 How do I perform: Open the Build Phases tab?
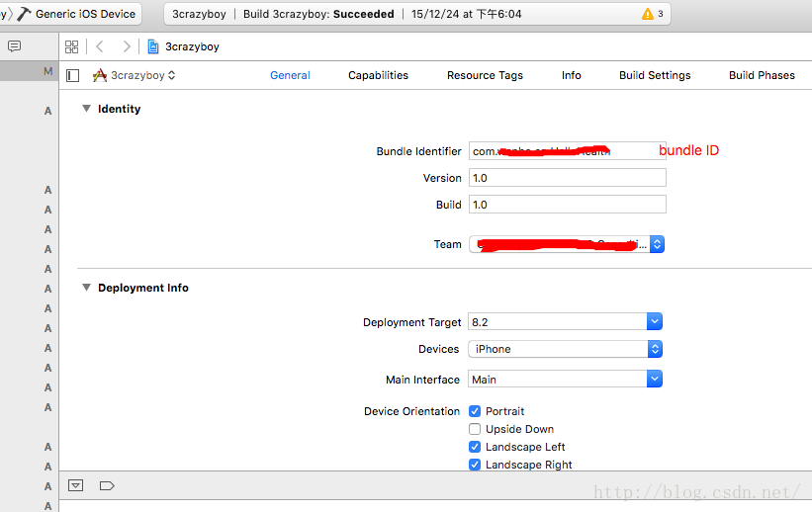coord(762,75)
